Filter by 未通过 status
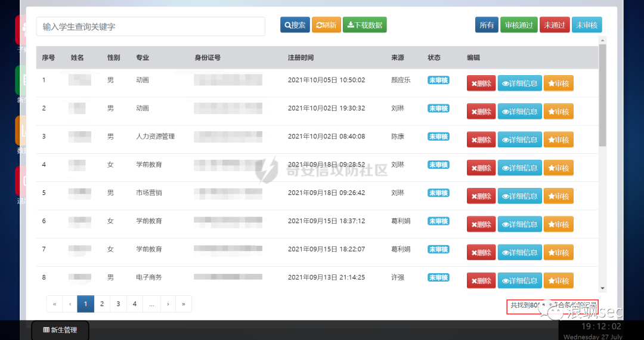The image size is (644, 340). [x=555, y=25]
